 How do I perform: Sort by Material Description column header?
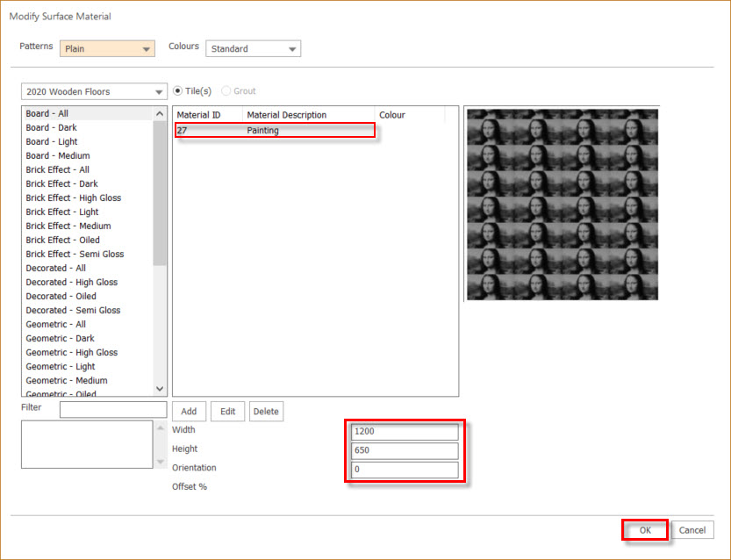coord(309,115)
